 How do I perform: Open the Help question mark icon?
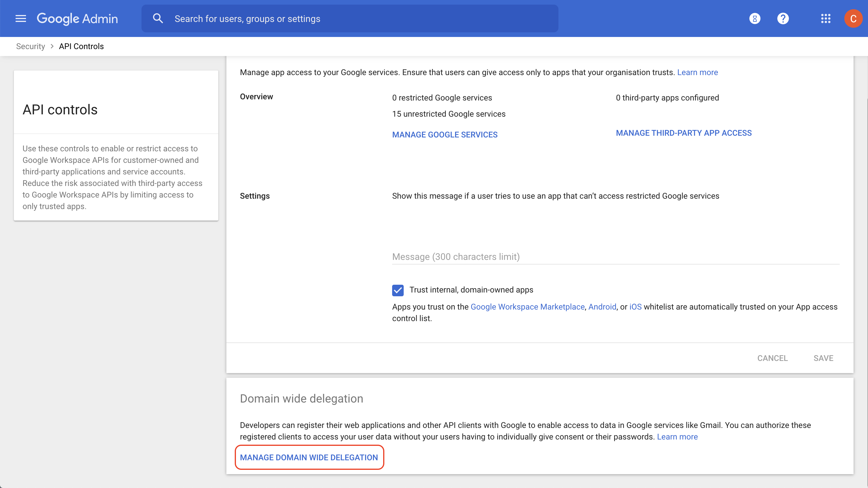[783, 18]
